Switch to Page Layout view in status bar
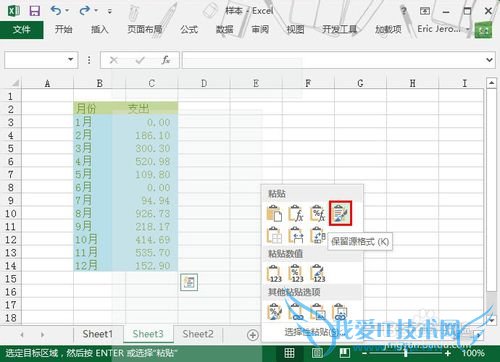Viewport: 500px width, 362px height. (x=317, y=353)
